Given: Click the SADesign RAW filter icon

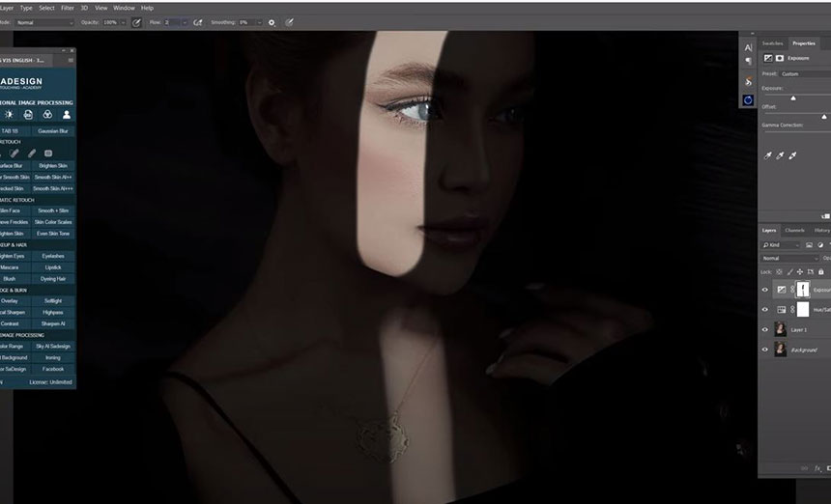Looking at the screenshot, I should (28, 114).
